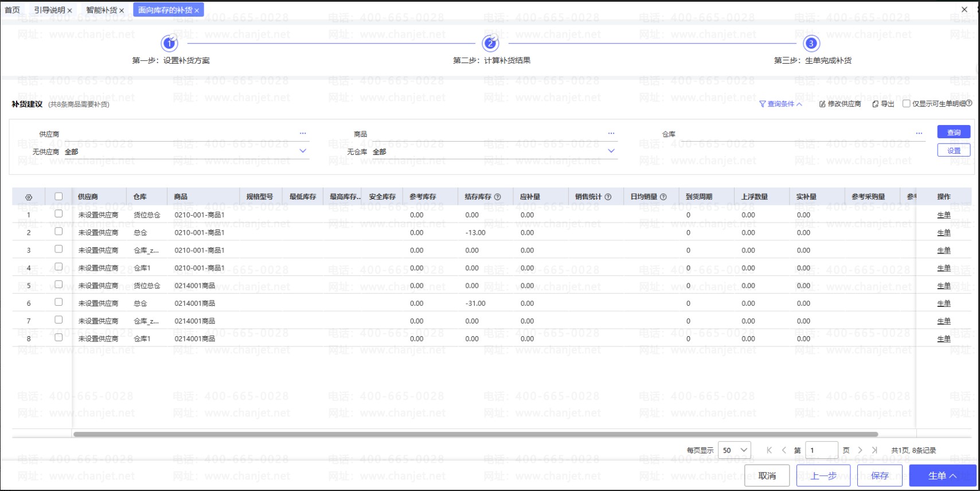
Task: Click horizontal scrollbar of the table
Action: click(x=476, y=434)
